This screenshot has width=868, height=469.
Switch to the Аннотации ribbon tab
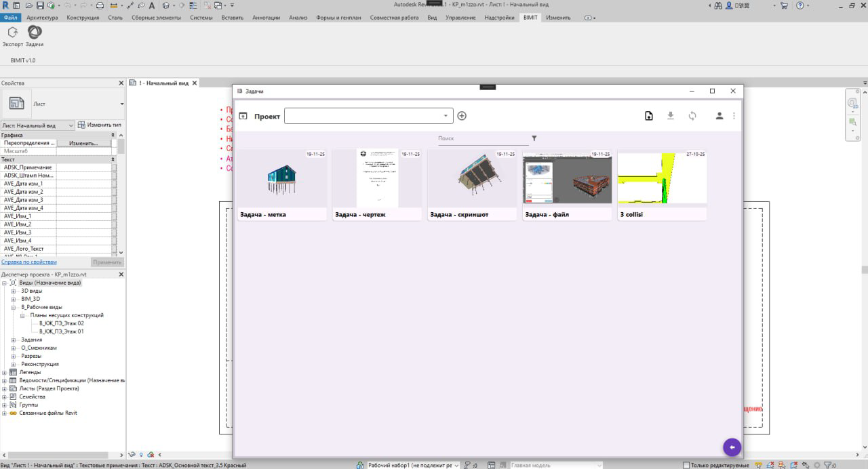[266, 18]
